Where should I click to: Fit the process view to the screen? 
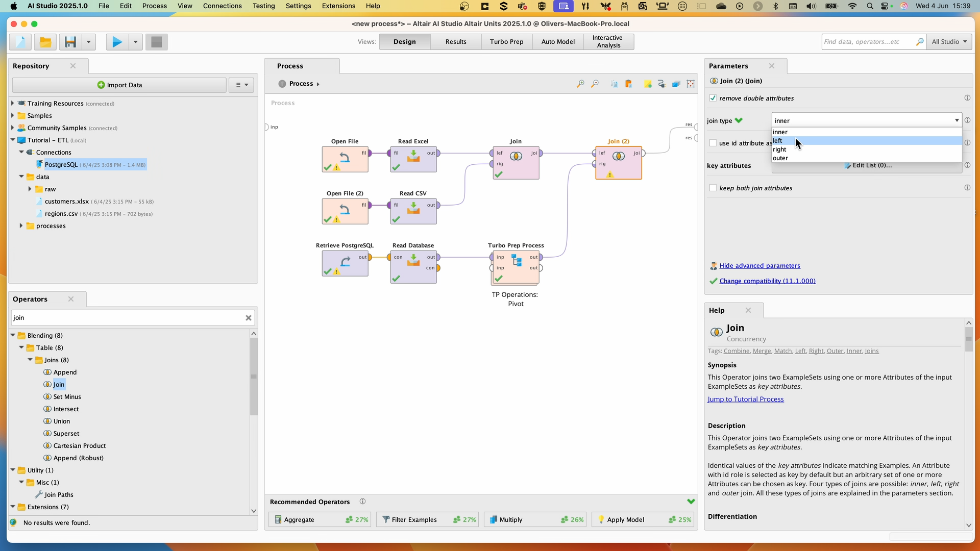(691, 84)
